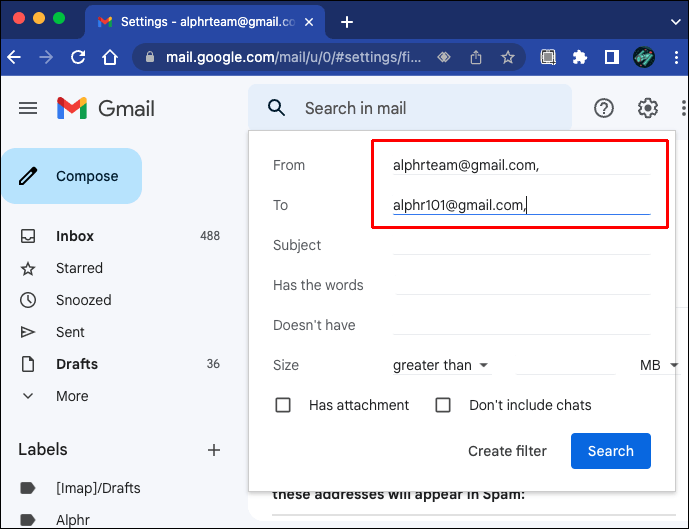Click the browser back arrow

[14, 57]
